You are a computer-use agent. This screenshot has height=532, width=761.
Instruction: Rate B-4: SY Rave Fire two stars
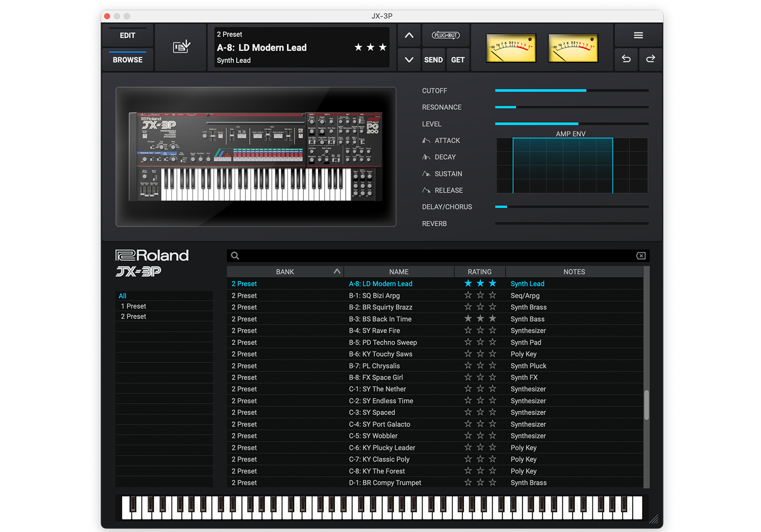(x=480, y=330)
